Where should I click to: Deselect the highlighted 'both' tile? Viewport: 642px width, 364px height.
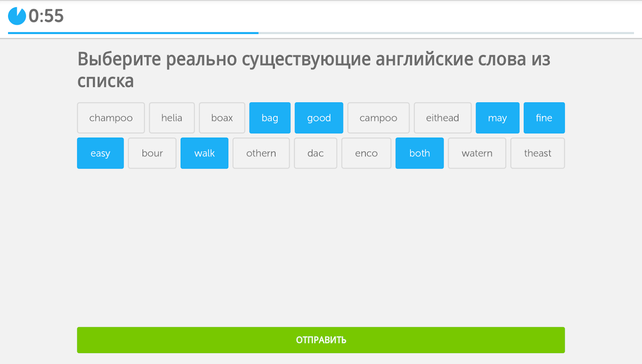click(x=419, y=153)
